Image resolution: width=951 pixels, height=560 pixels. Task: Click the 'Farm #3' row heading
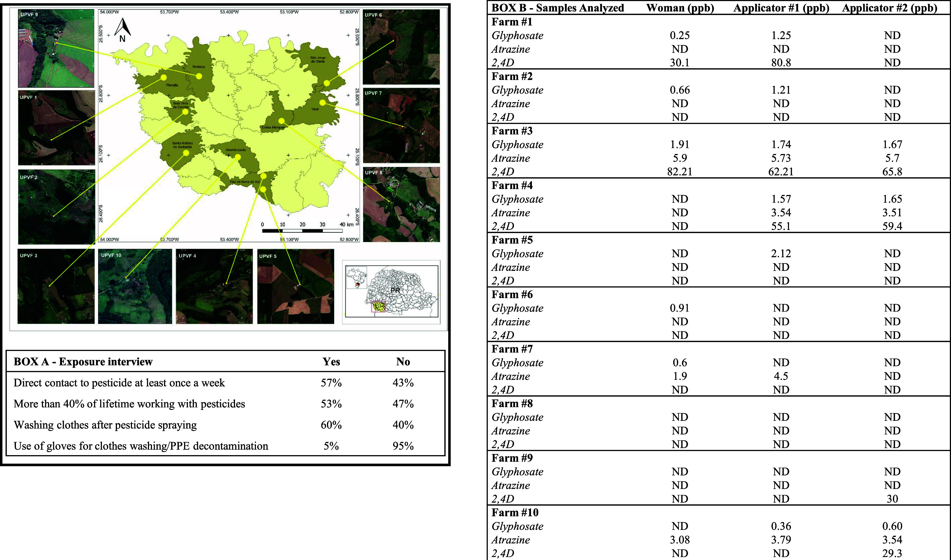[512, 131]
